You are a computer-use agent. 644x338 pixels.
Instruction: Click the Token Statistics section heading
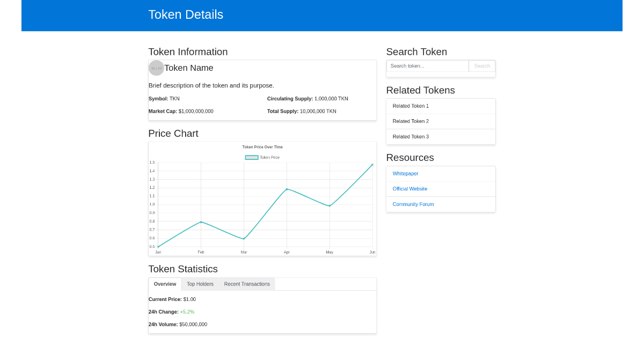[x=183, y=269]
